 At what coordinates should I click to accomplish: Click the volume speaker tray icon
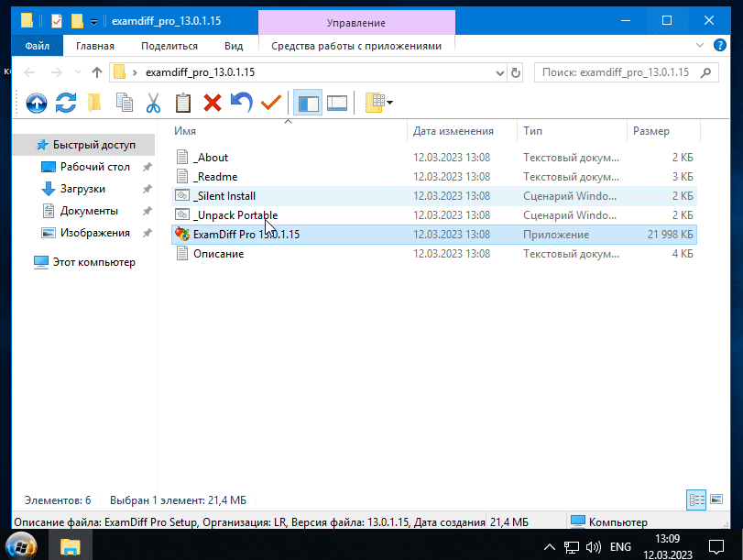coord(594,547)
